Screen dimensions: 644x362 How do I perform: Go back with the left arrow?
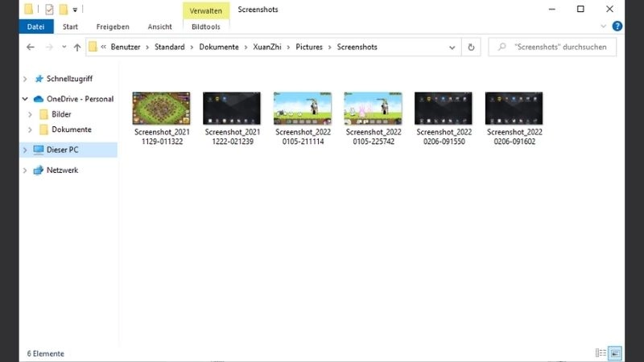click(x=31, y=47)
